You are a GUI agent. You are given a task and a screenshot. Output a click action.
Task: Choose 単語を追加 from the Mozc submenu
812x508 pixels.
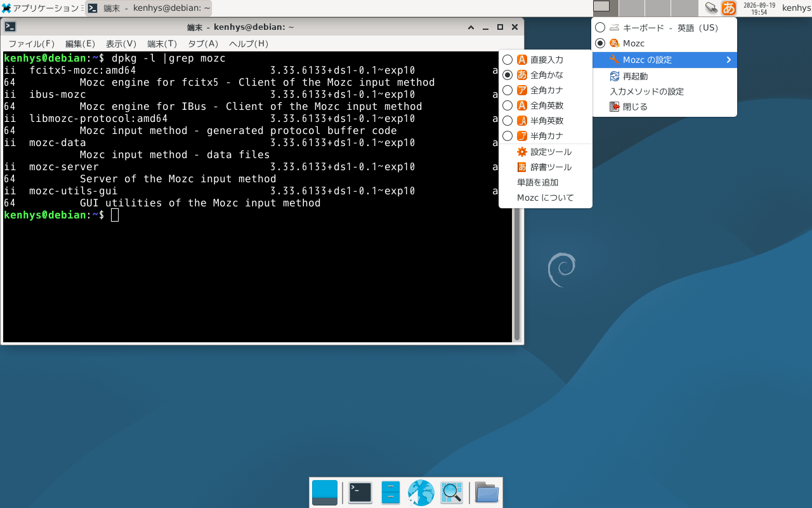[x=546, y=182]
